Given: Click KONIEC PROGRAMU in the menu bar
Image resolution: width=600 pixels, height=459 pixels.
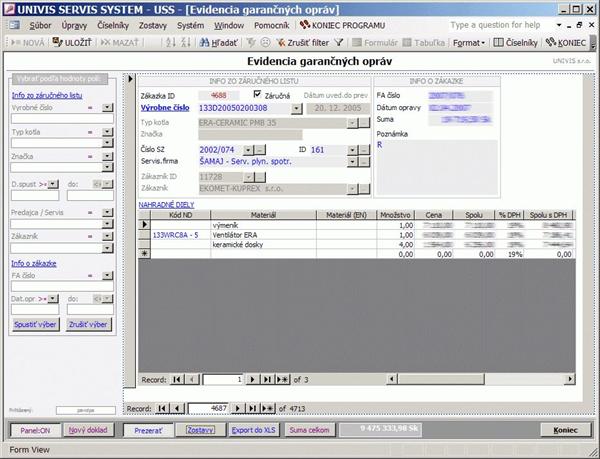Looking at the screenshot, I should pos(342,25).
